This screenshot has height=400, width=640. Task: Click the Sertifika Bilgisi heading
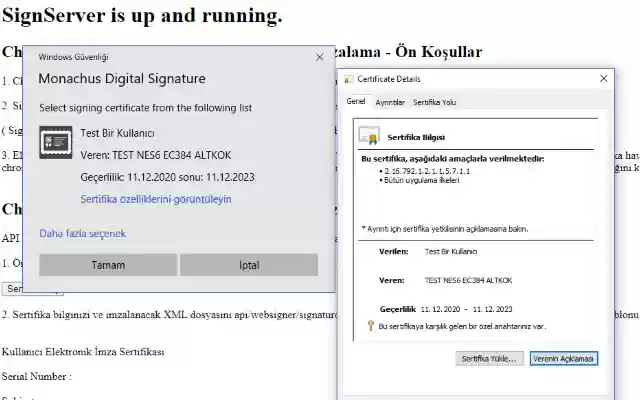[416, 137]
